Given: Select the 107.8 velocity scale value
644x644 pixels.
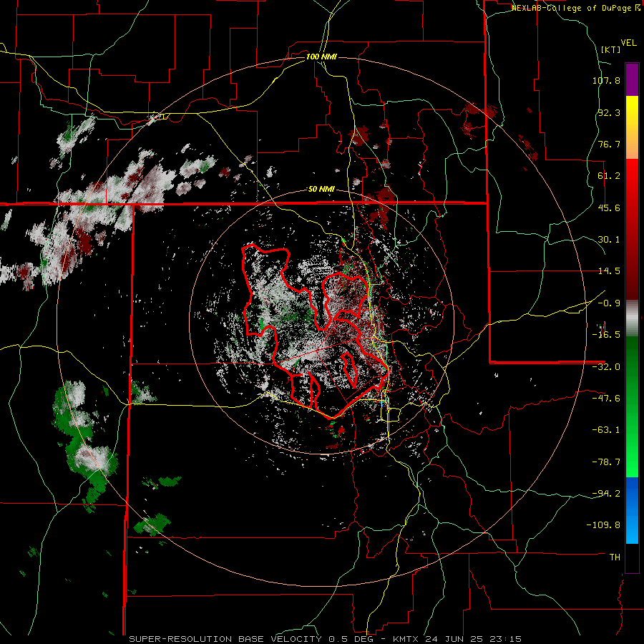Looking at the screenshot, I should tap(606, 80).
